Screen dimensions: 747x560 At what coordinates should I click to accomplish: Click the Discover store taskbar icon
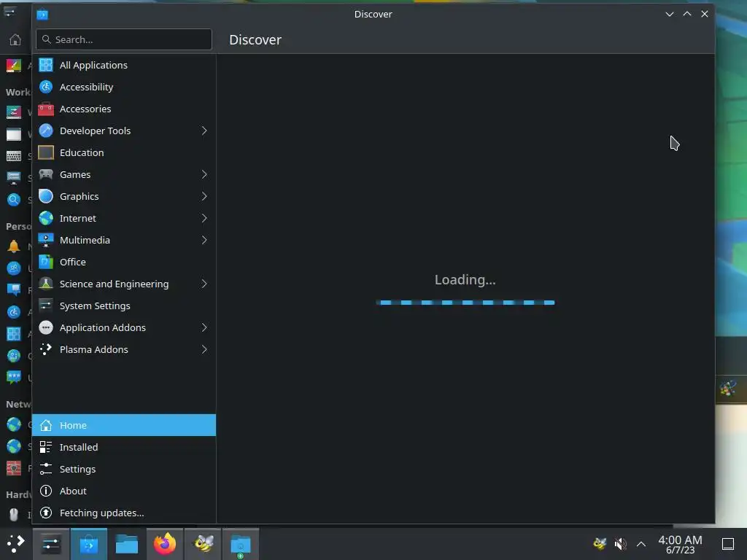tap(89, 544)
